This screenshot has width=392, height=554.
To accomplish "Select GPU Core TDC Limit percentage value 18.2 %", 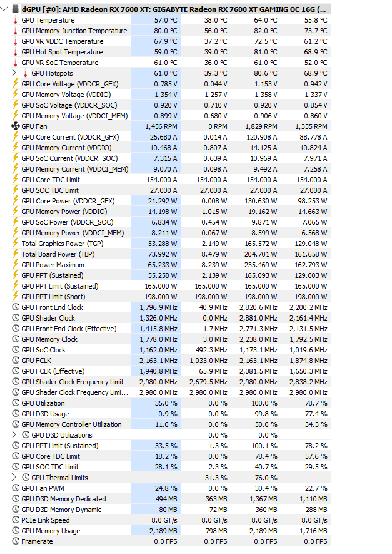I will [166, 456].
